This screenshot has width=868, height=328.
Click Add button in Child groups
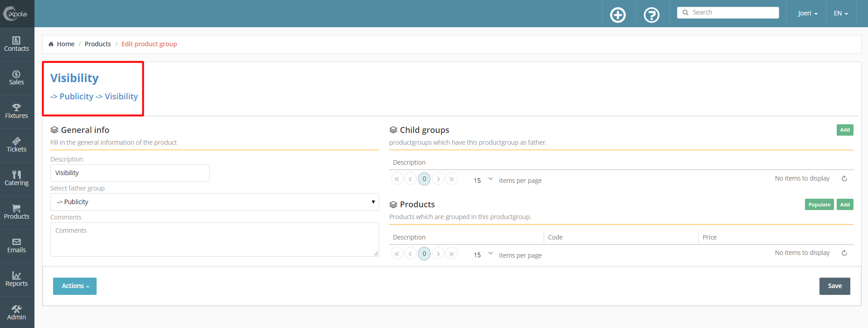[845, 130]
